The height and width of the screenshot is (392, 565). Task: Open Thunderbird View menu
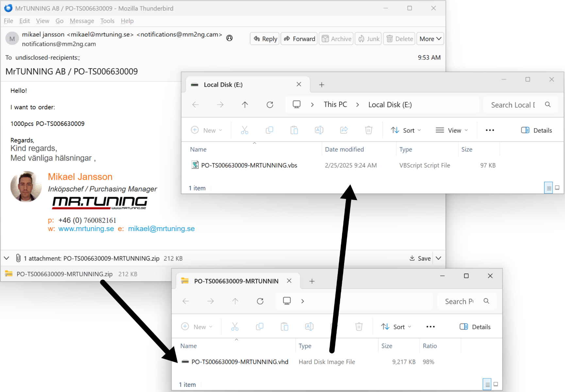click(42, 21)
